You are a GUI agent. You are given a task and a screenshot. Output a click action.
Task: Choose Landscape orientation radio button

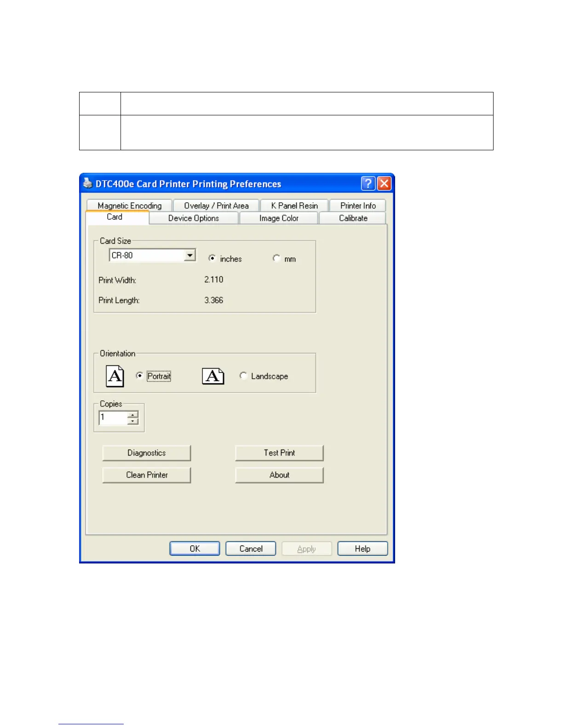243,375
